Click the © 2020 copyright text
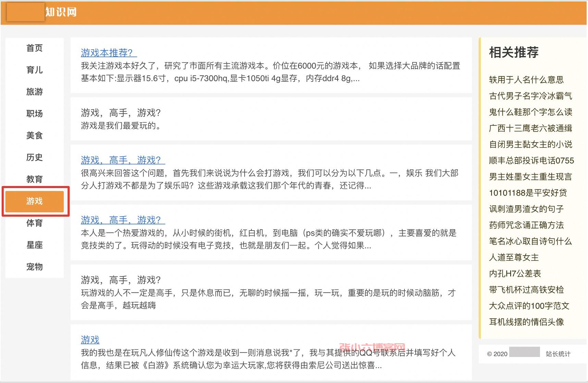The width and height of the screenshot is (588, 383). (497, 354)
